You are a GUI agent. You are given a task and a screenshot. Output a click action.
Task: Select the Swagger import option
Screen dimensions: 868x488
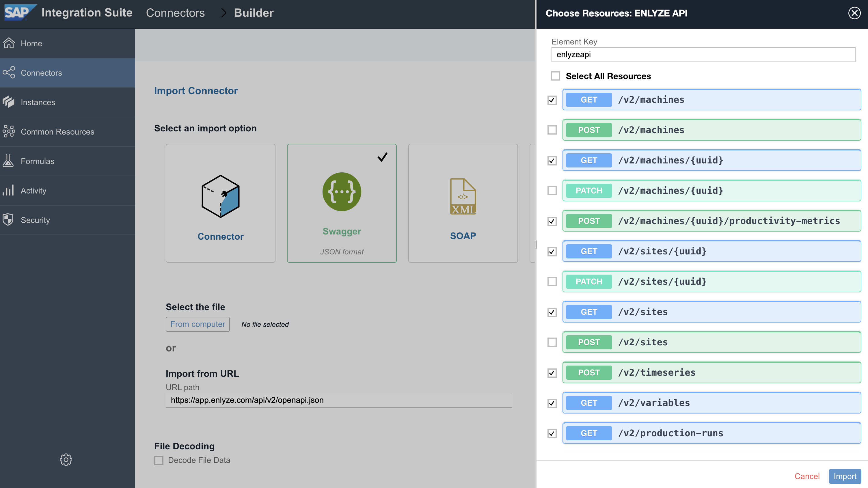click(341, 203)
